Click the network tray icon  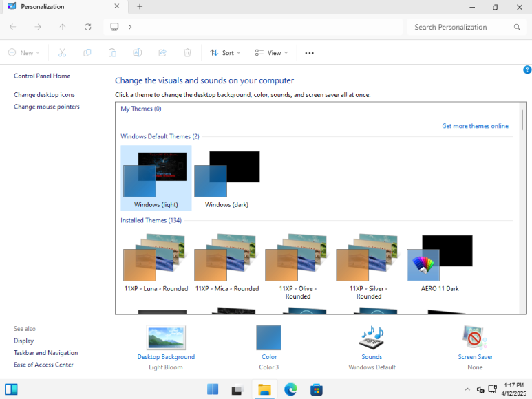point(492,389)
